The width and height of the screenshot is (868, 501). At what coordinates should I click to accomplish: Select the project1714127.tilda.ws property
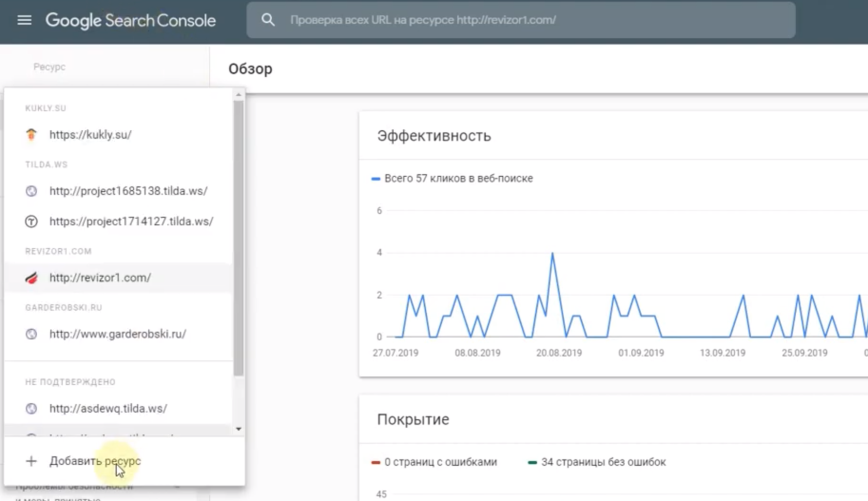point(118,221)
